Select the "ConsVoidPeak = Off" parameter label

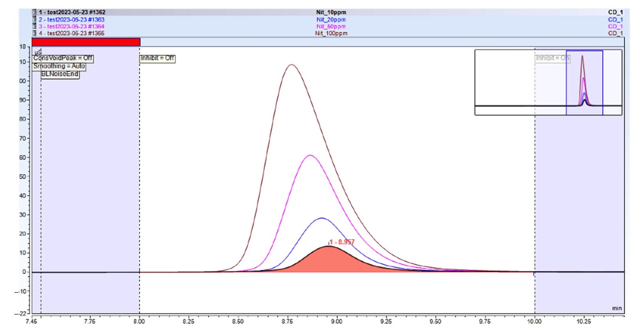pyautogui.click(x=63, y=58)
